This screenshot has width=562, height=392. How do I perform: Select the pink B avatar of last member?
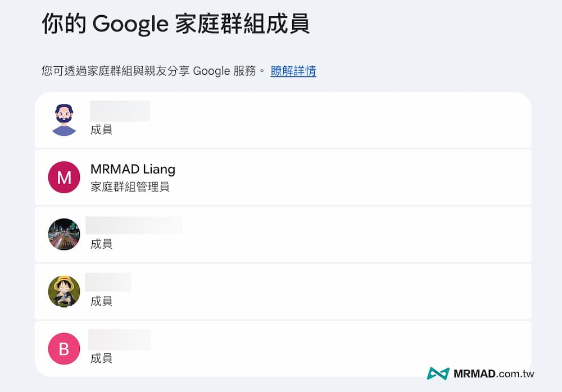(x=64, y=348)
